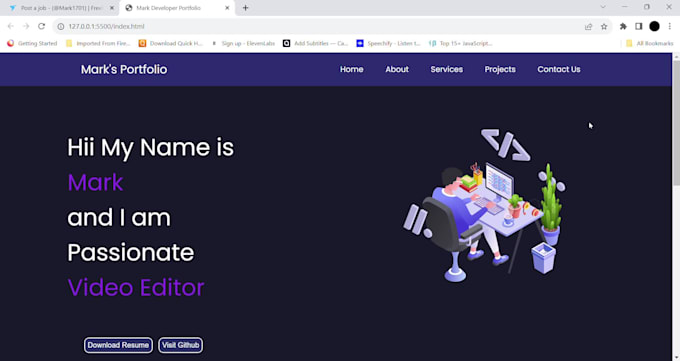This screenshot has width=680, height=361.
Task: Open the Chrome three-dot menu
Action: point(670,26)
